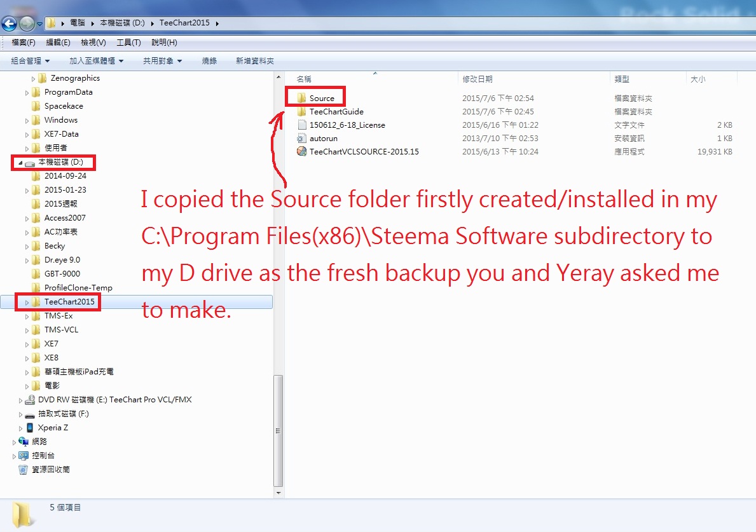756x532 pixels.
Task: Click the Network (網路) icon in tree
Action: 23,442
